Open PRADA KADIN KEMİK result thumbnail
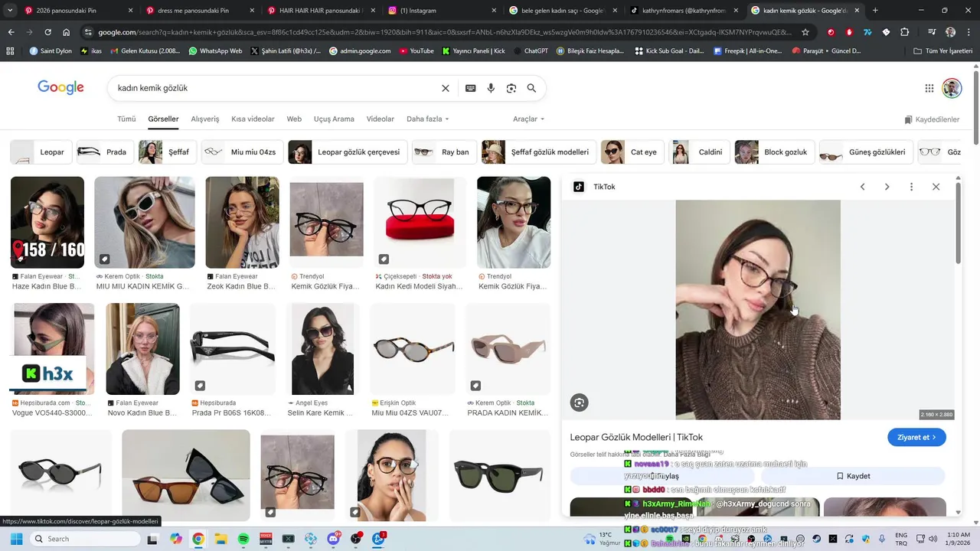This screenshot has height=551, width=980. pos(508,349)
